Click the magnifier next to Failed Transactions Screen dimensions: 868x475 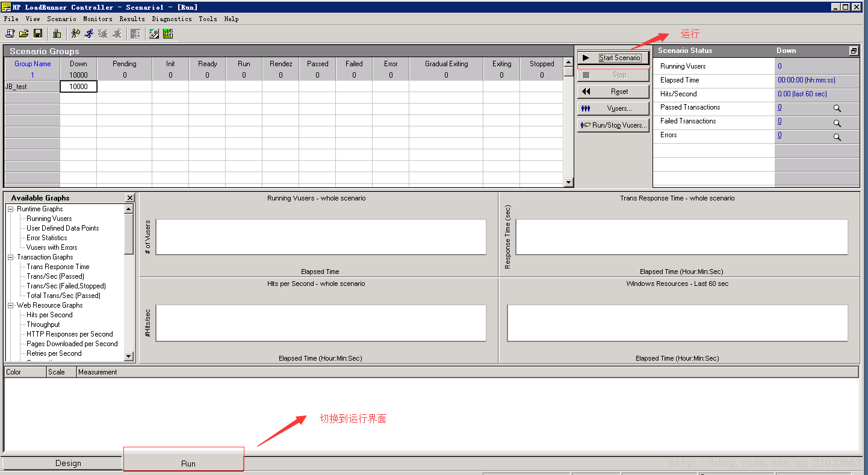click(x=837, y=123)
